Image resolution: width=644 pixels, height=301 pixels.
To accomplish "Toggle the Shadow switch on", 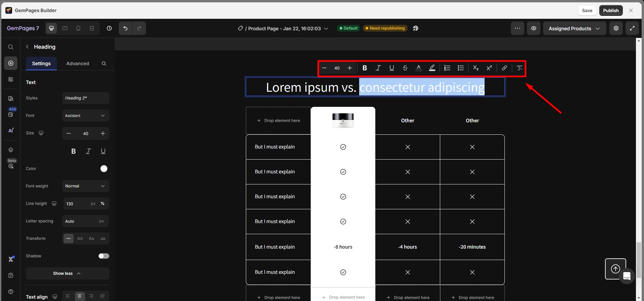I will (104, 256).
